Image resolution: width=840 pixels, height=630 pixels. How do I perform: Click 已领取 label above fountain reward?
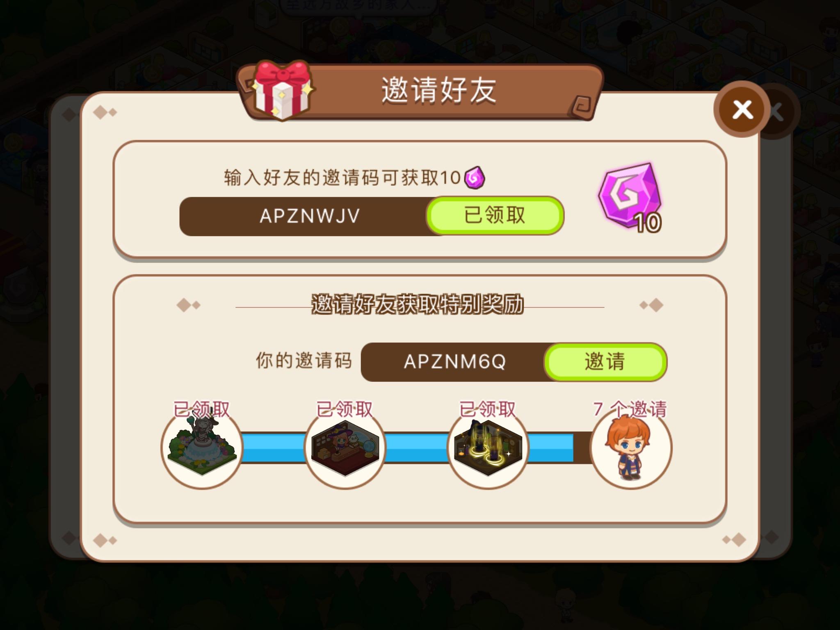coord(201,409)
